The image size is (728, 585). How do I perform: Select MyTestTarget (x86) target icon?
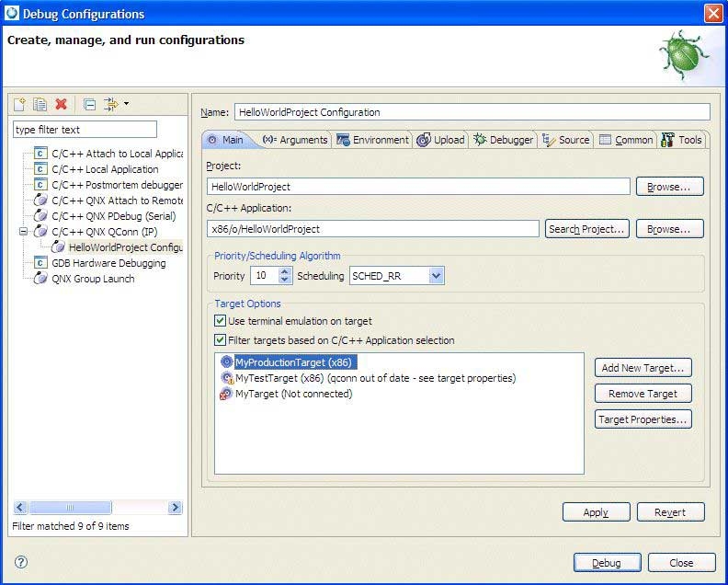click(227, 378)
